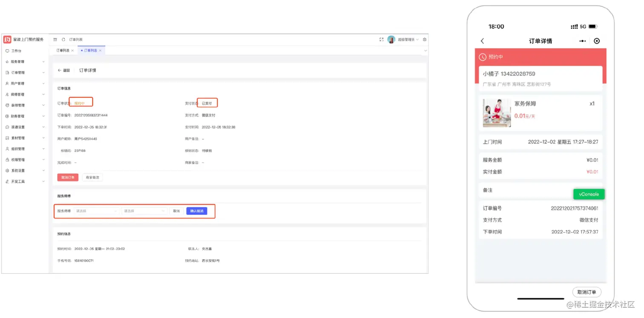Expand the 订单管理 sidebar chevron
The height and width of the screenshot is (318, 644).
(x=43, y=73)
